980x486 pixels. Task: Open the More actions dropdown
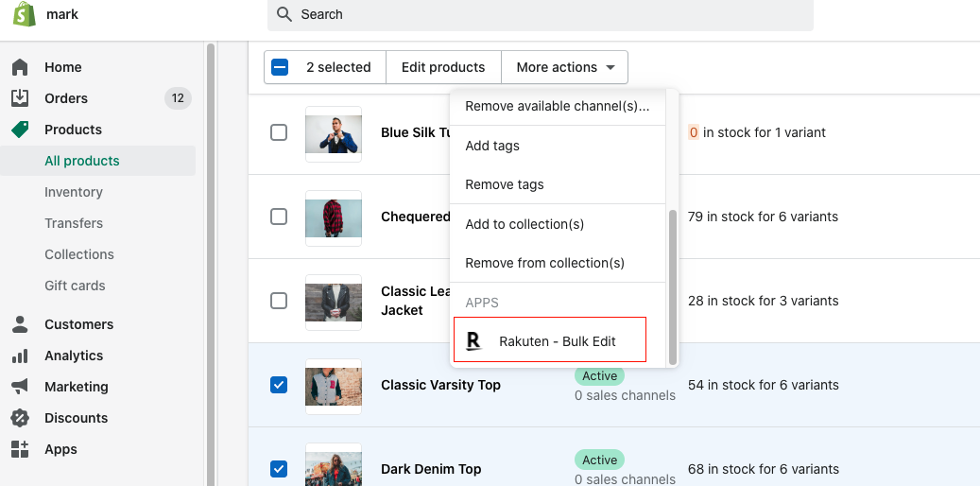pyautogui.click(x=565, y=67)
